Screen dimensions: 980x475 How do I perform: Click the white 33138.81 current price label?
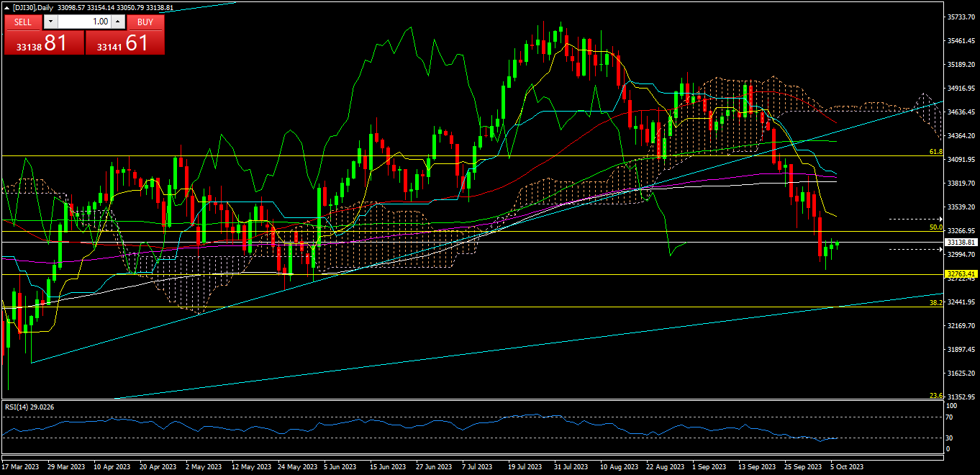(x=961, y=243)
